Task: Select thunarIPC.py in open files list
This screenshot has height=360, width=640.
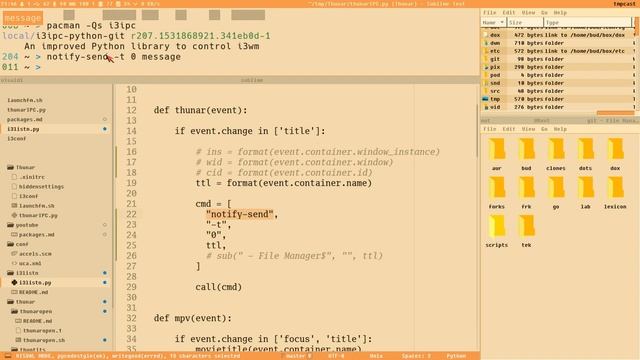Action: point(26,110)
